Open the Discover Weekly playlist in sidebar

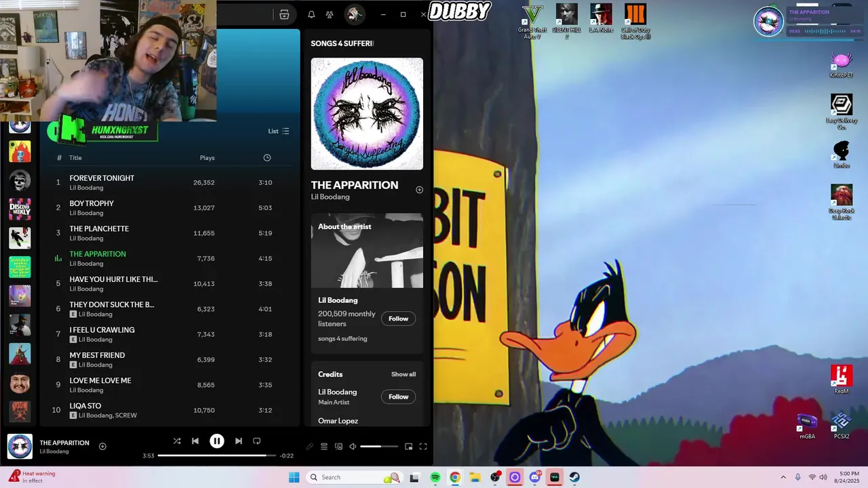pos(20,209)
